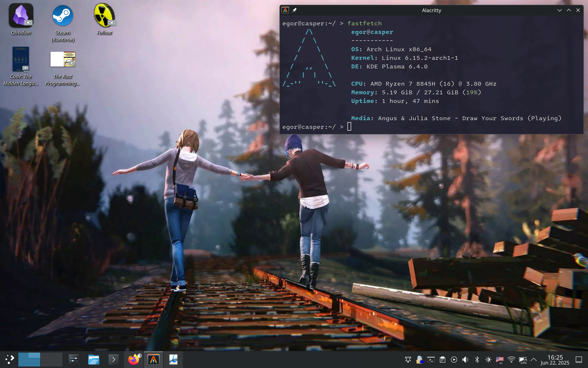588x368 pixels.
Task: Switch to first virtual desktop in pager
Action: 29,360
